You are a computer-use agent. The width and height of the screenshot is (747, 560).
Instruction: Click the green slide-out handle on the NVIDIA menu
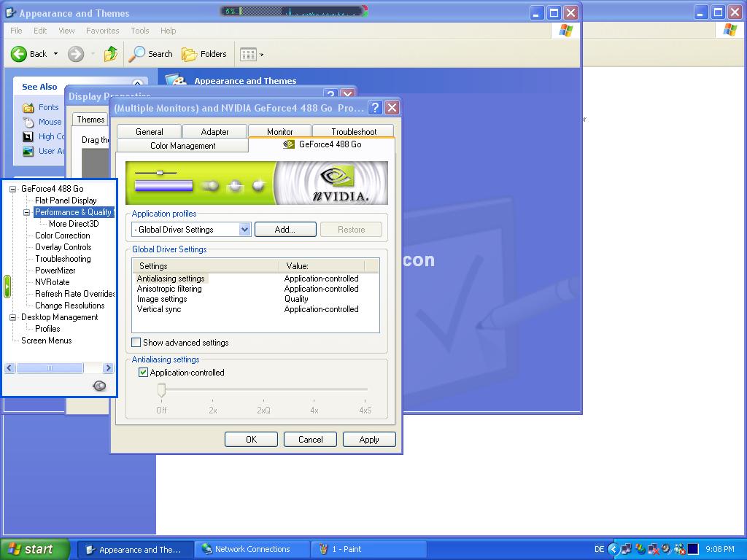pos(7,287)
